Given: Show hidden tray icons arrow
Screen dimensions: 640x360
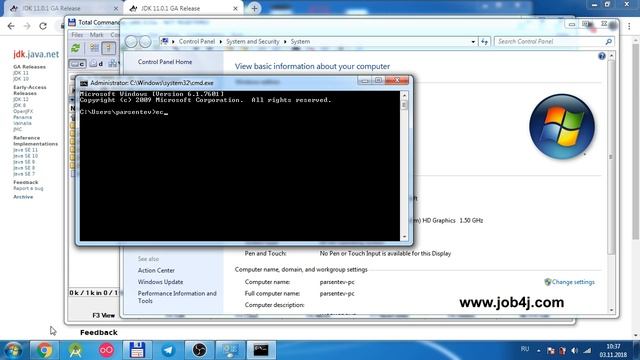Looking at the screenshot, I should (539, 351).
